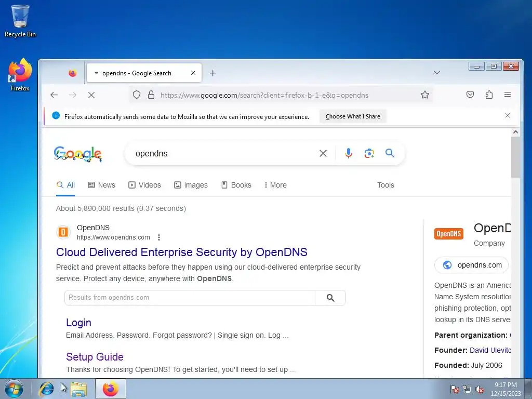Expand the list all tabs chevron
The height and width of the screenshot is (399, 532).
coord(436,73)
